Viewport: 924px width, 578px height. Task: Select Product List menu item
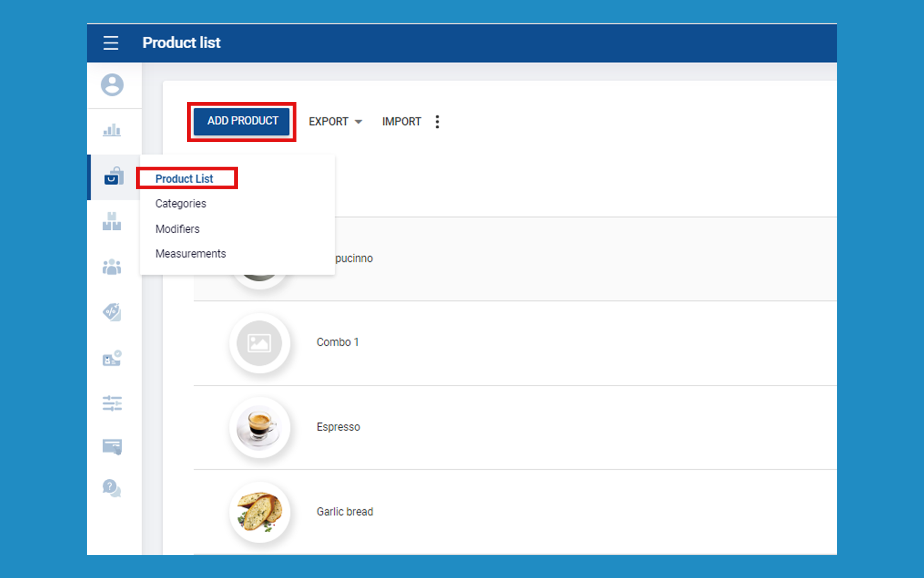pos(184,179)
